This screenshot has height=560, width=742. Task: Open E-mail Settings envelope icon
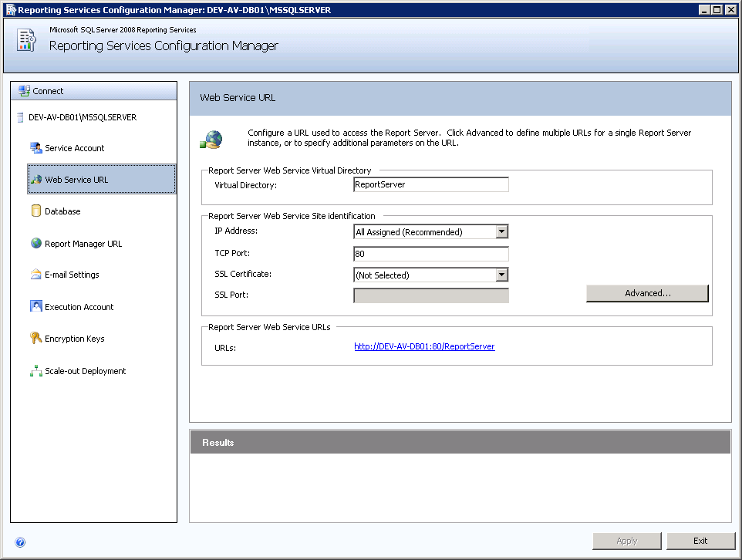click(x=35, y=275)
